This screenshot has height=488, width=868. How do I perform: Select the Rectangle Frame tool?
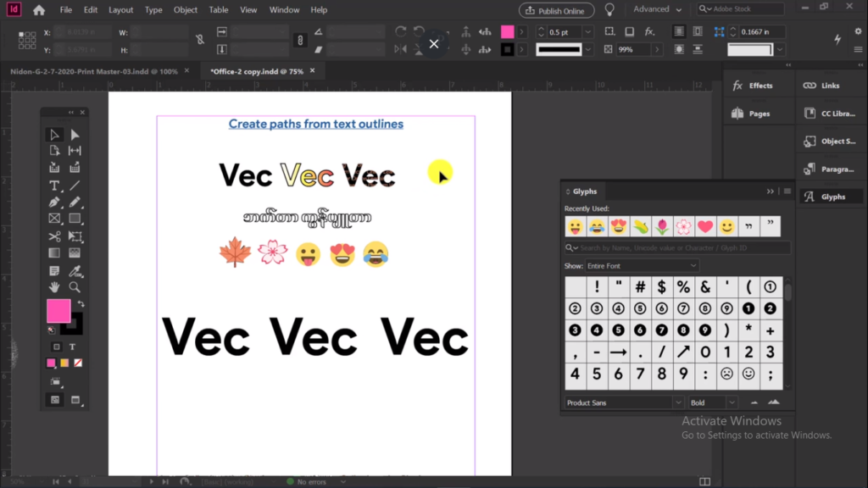[54, 219]
